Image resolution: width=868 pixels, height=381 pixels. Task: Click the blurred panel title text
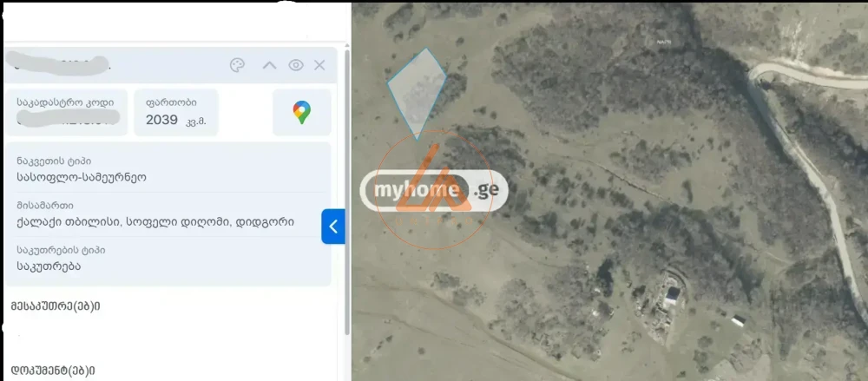tap(57, 63)
